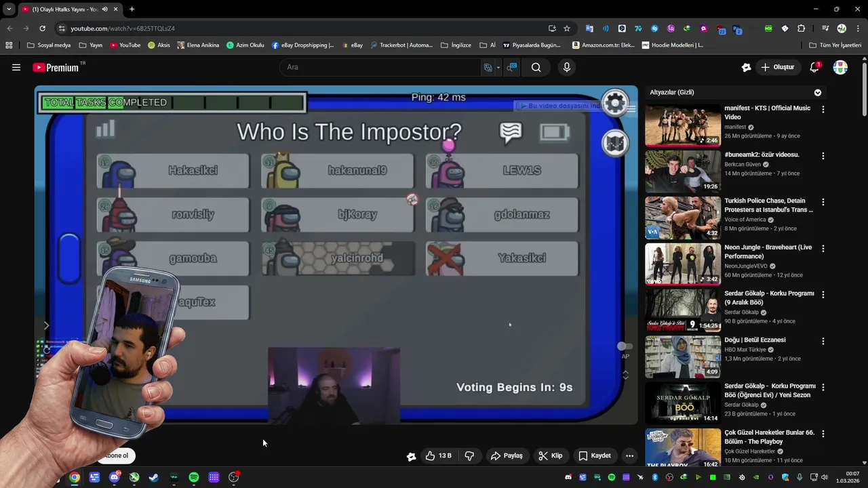
Task: Open Neon Jungle Braveheart thumbnail
Action: 683,264
